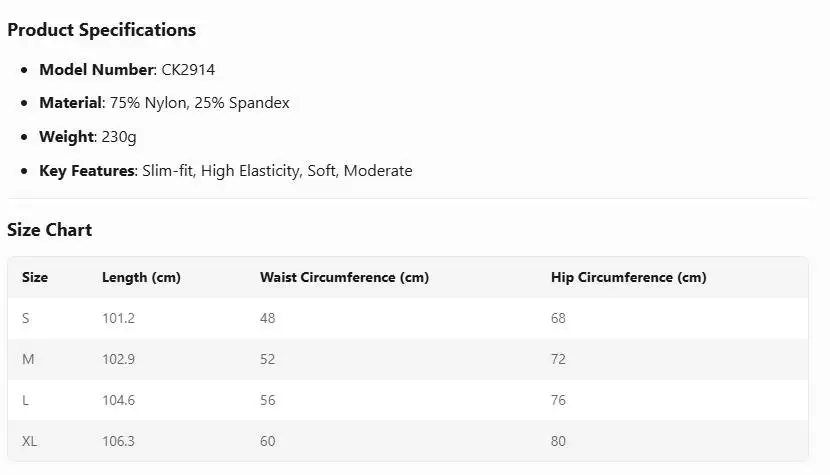Click the Length (cm) column header
Viewport: 830px width, 475px height.
pyautogui.click(x=141, y=277)
